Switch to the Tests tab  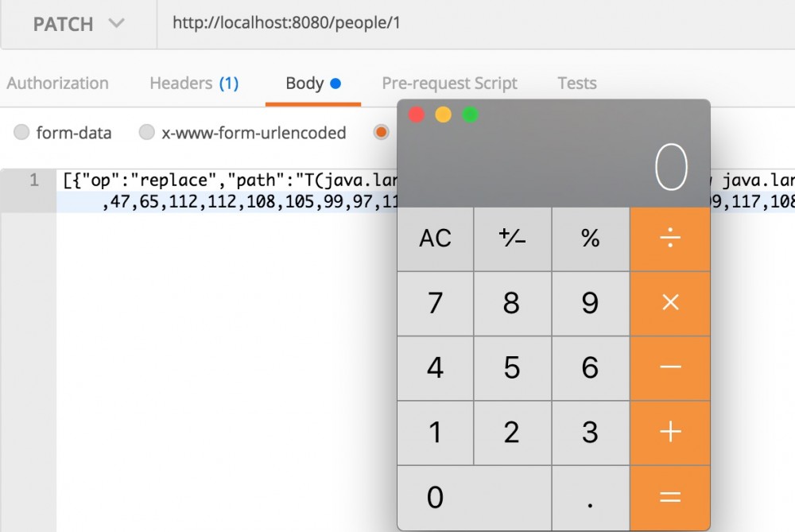point(576,83)
